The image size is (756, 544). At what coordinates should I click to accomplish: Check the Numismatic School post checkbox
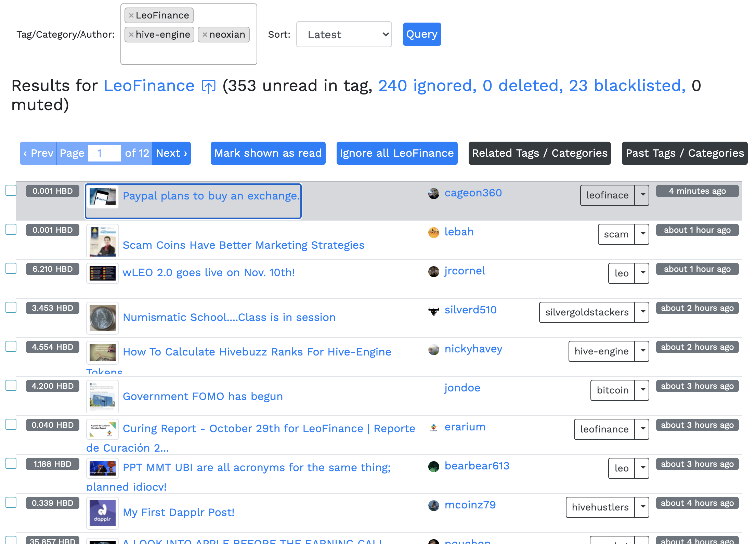(x=11, y=307)
